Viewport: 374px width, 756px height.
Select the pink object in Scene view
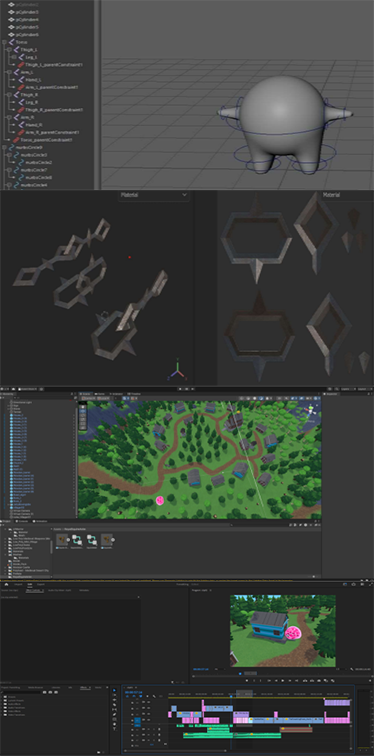click(160, 500)
